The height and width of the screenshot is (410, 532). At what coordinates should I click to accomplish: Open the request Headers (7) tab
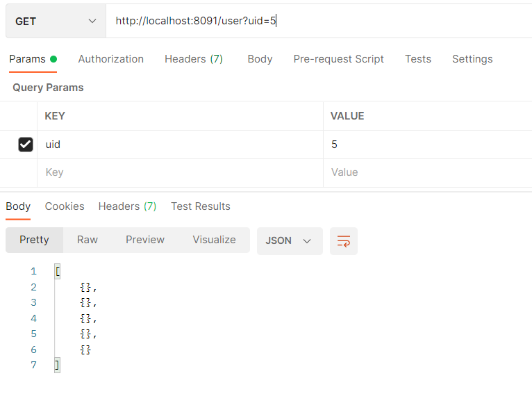click(194, 59)
